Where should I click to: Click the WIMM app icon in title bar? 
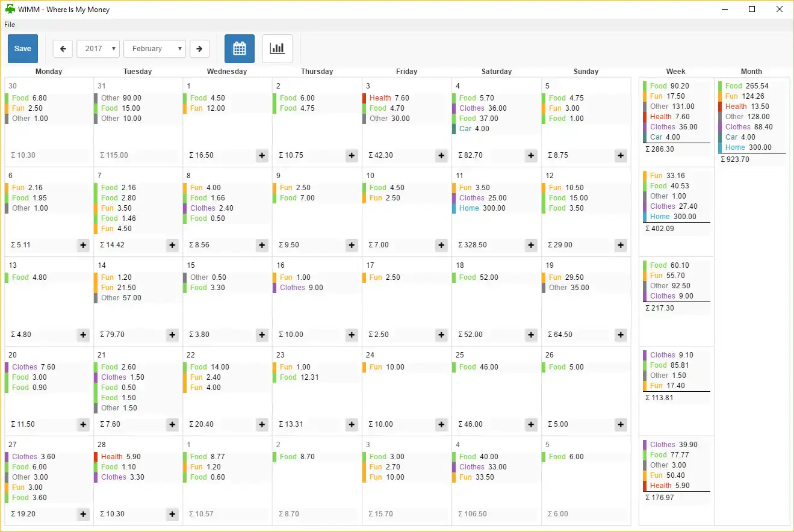click(10, 10)
